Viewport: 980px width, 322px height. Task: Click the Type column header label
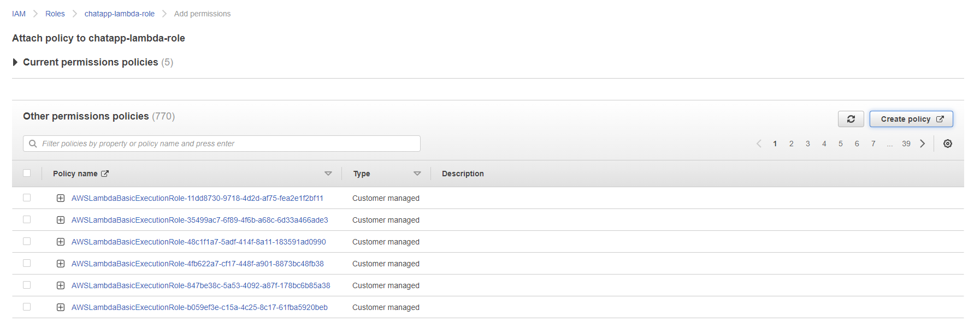tap(362, 174)
